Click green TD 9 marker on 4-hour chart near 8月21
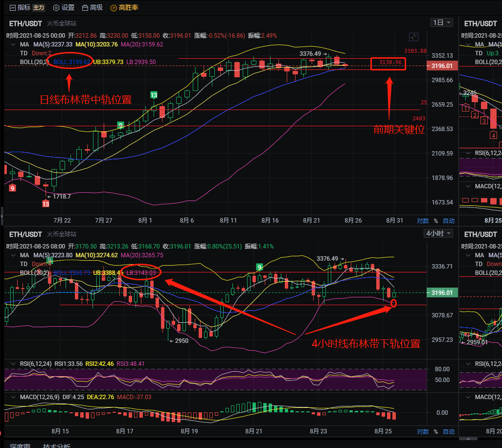Screen dimensions: 502x448 coord(259,267)
